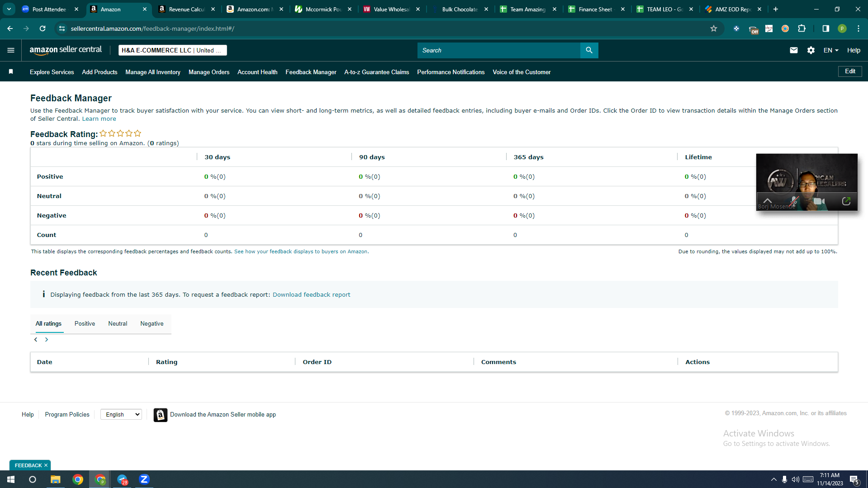
Task: Select the All ratings tab
Action: click(48, 324)
